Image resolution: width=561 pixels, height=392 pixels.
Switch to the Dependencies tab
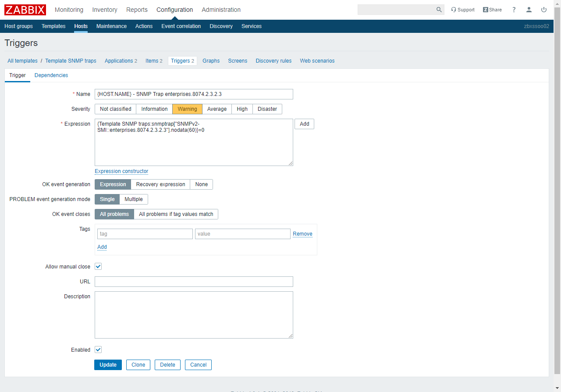(51, 75)
